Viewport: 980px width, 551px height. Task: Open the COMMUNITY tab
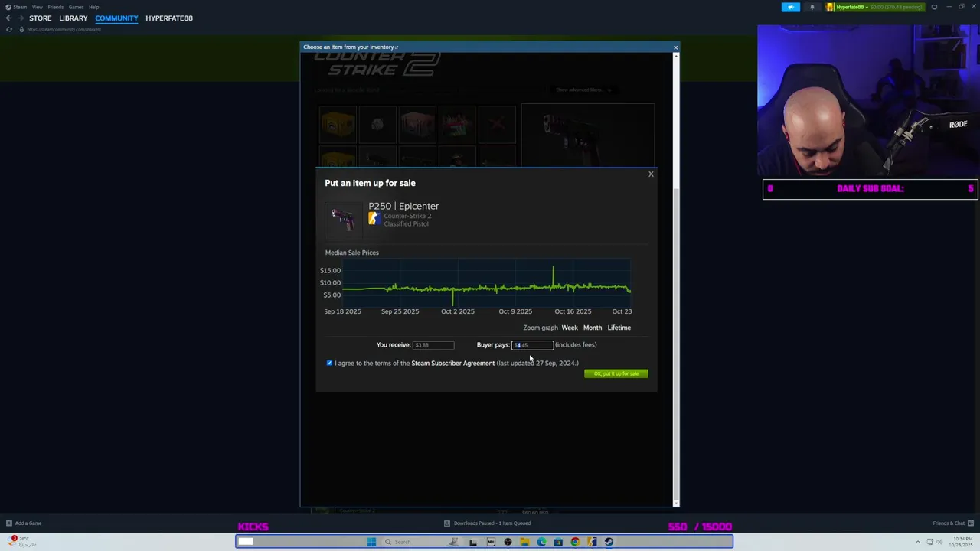pyautogui.click(x=116, y=18)
